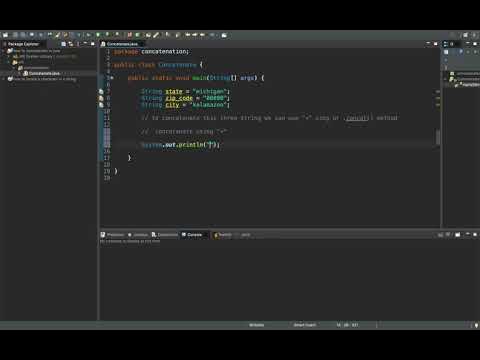Click the Writable status bar field

point(257,325)
